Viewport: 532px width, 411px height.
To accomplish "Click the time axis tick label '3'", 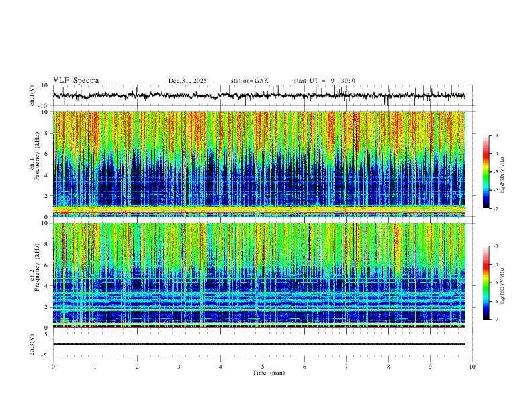I will 179,367.
